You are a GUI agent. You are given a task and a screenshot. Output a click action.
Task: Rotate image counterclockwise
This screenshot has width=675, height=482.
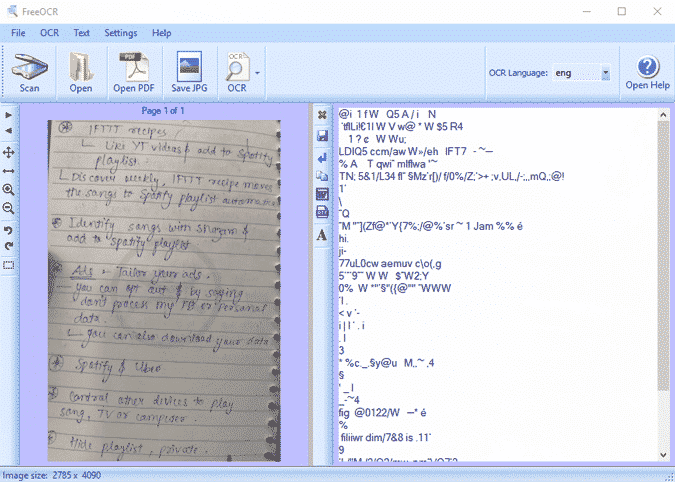9,231
